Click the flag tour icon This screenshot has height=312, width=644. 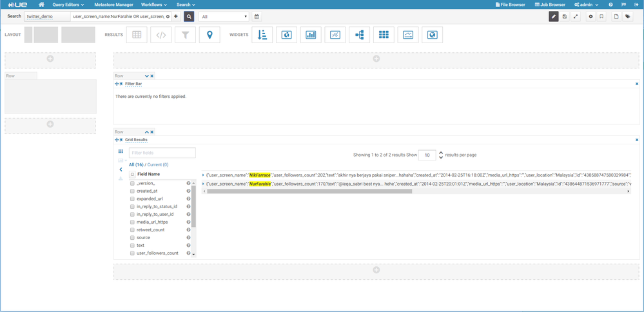pyautogui.click(x=623, y=5)
